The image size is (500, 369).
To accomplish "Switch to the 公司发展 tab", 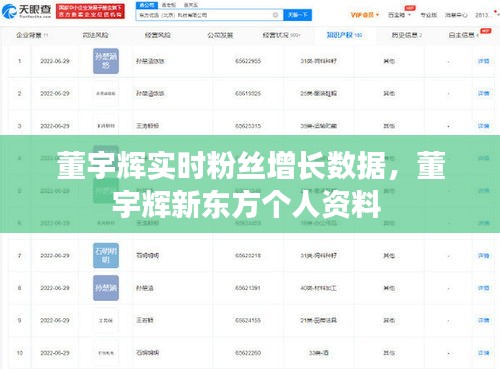I will point(220,35).
